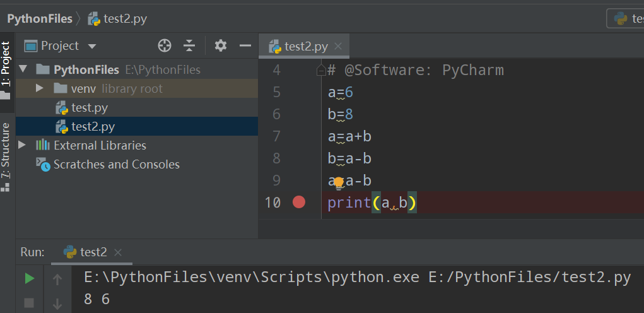Image resolution: width=644 pixels, height=313 pixels.
Task: Click the down arrow in Run panel
Action: 57,304
